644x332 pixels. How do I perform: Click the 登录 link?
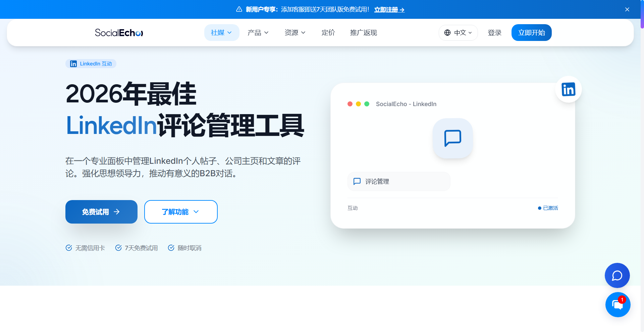coord(495,33)
